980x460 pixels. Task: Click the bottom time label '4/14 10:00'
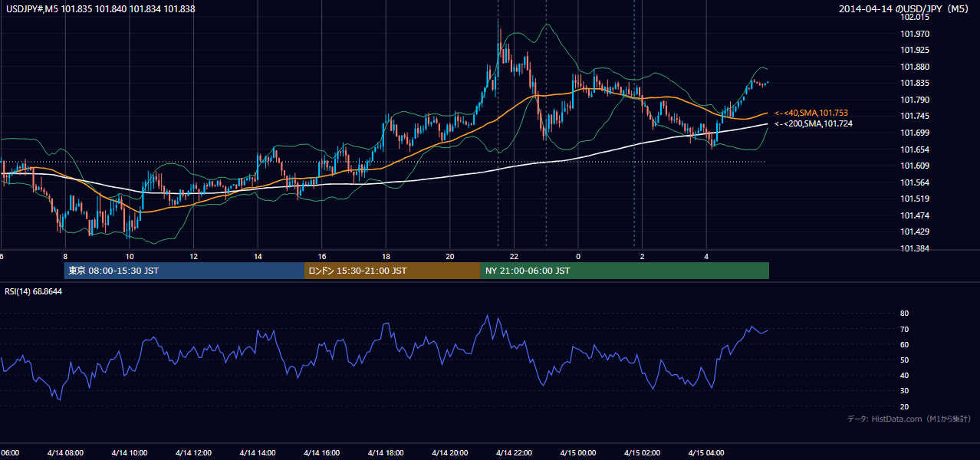pyautogui.click(x=129, y=452)
